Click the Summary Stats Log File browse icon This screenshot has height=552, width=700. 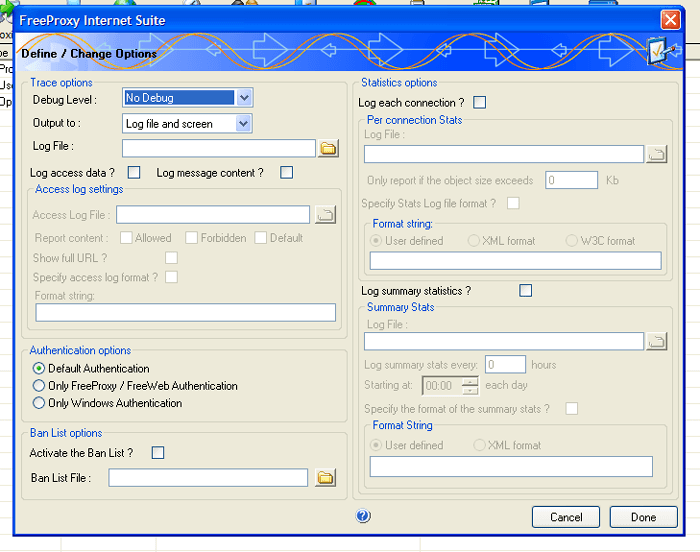pyautogui.click(x=656, y=341)
